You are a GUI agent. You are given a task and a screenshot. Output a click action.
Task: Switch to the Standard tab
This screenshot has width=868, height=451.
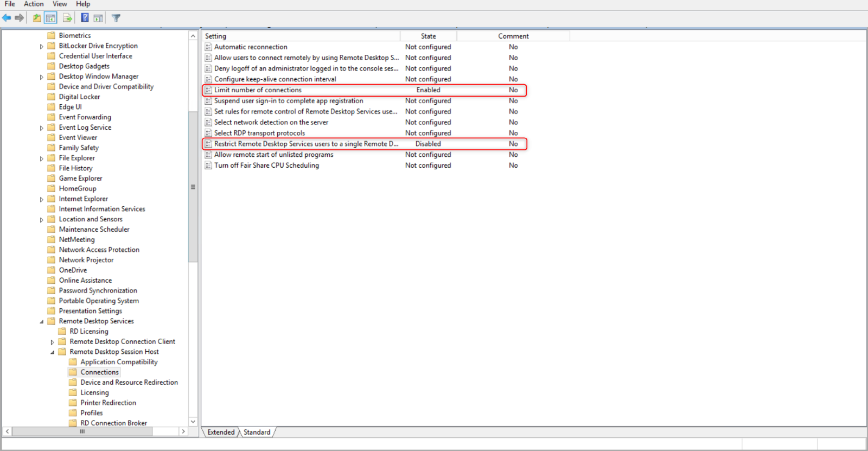pos(257,432)
